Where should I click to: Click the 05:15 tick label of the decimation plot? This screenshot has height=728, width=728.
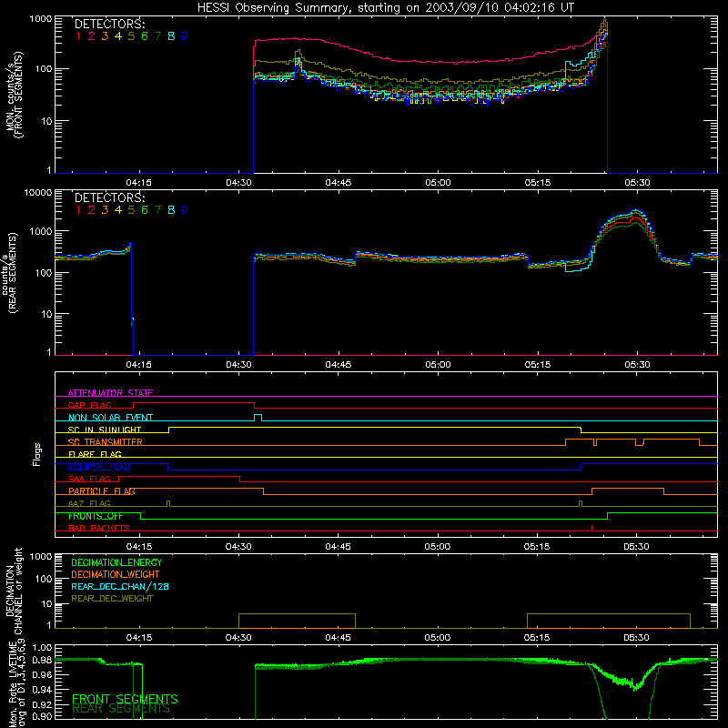pos(537,638)
